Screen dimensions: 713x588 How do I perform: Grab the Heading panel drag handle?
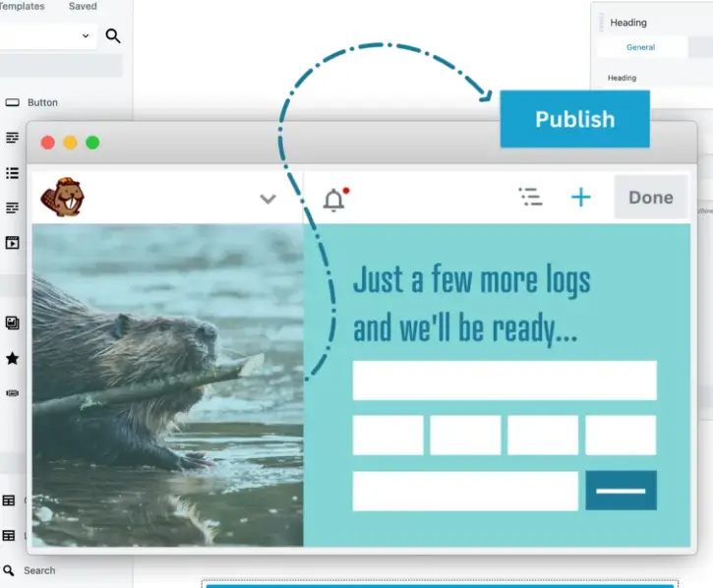602,23
